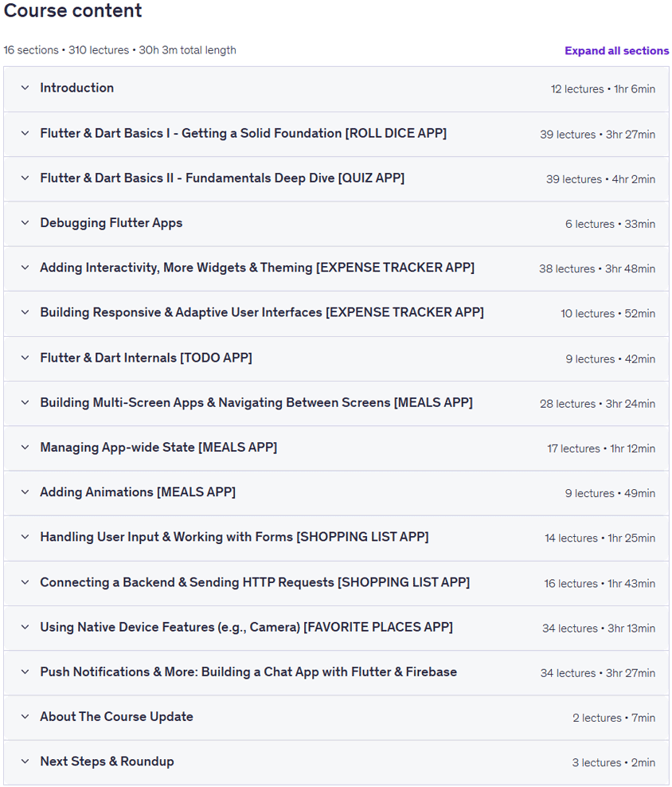This screenshot has height=787, width=672.
Task: Click the '16 lectures • 1hr 43min' text
Action: [600, 583]
